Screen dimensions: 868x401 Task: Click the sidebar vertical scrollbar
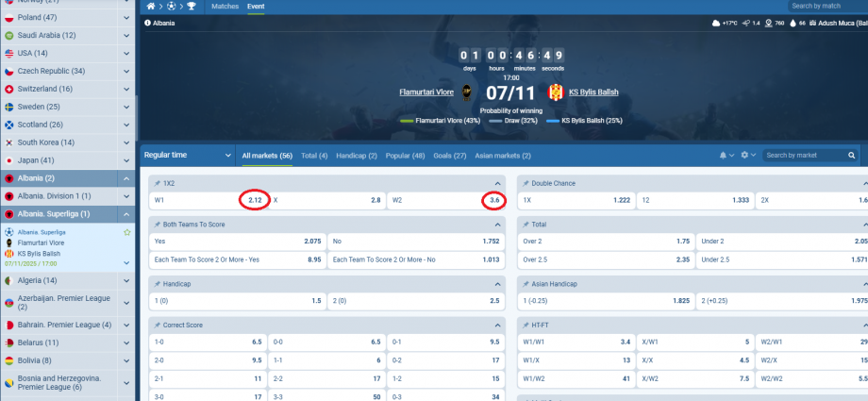(137, 119)
